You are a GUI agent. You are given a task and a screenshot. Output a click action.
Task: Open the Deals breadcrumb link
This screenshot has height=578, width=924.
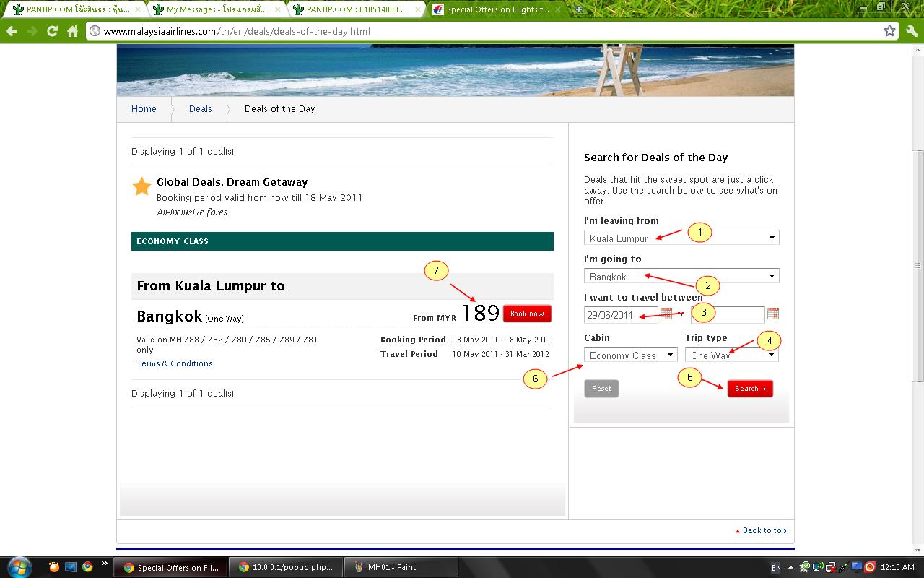tap(201, 109)
